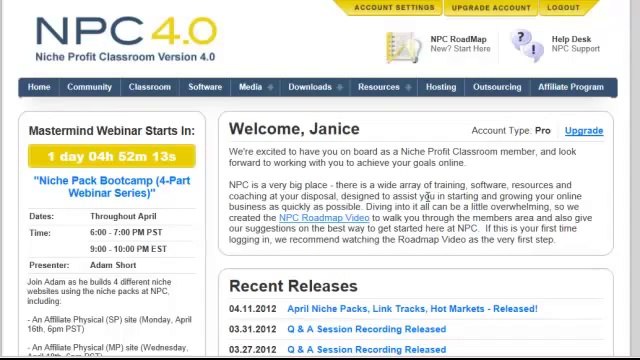Viewport: 640px width, 360px height.
Task: Open April Niche Packs release link
Action: (412, 309)
